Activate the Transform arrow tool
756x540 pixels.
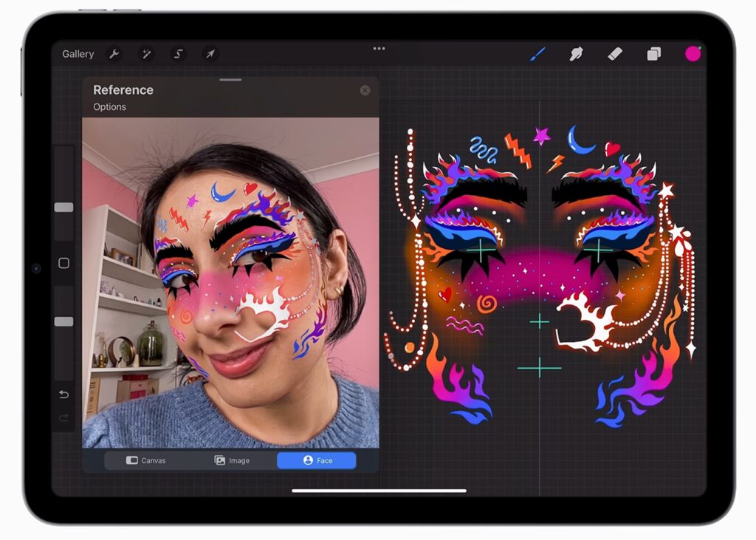click(210, 54)
